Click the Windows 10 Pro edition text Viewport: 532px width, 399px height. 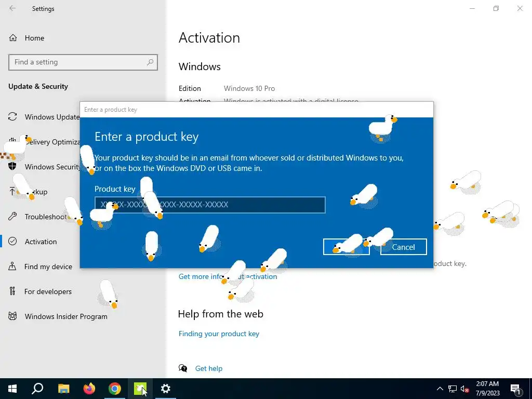coord(249,88)
